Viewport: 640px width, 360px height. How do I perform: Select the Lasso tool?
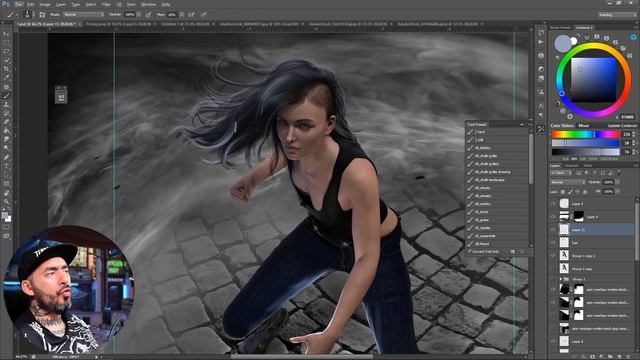6,52
